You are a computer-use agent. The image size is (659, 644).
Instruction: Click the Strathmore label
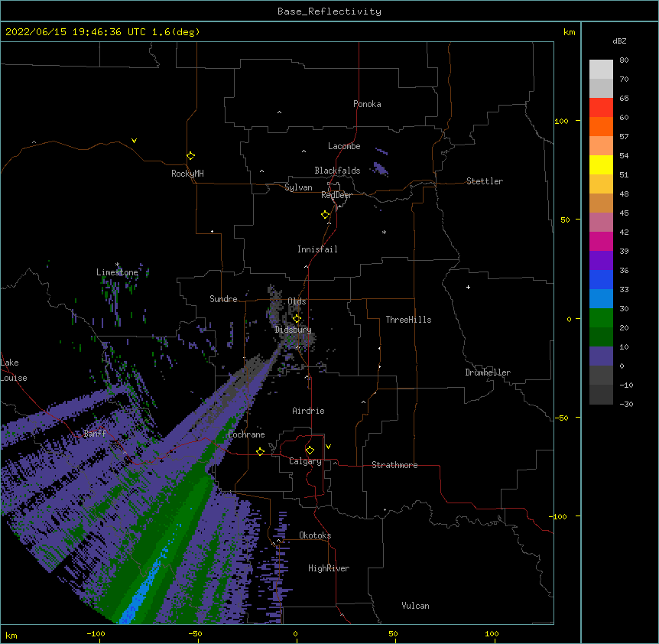pos(394,465)
